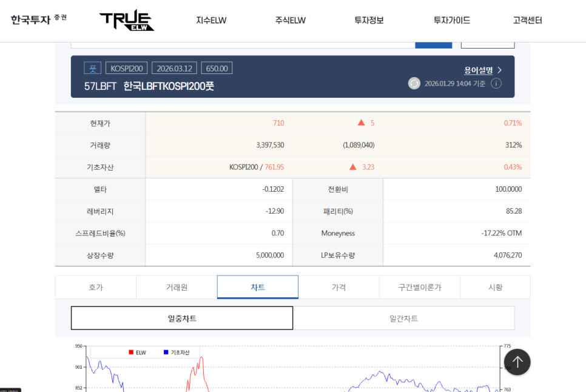This screenshot has height=392, width=586.
Task: Click the listed quantity 5,000,000
Action: tap(270, 255)
